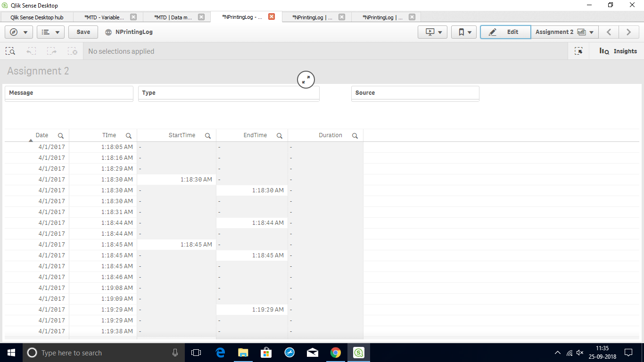Close the MTD - Variable tab
The height and width of the screenshot is (362, 644).
133,17
